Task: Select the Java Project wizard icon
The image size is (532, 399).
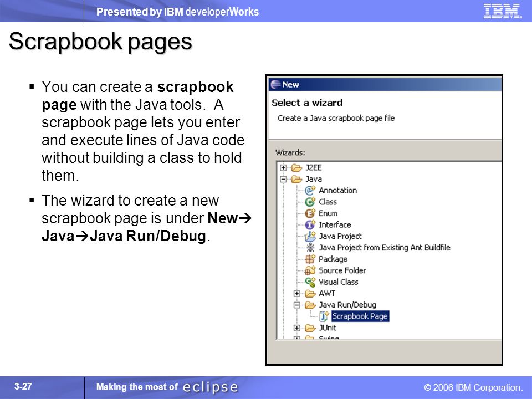Action: (310, 236)
